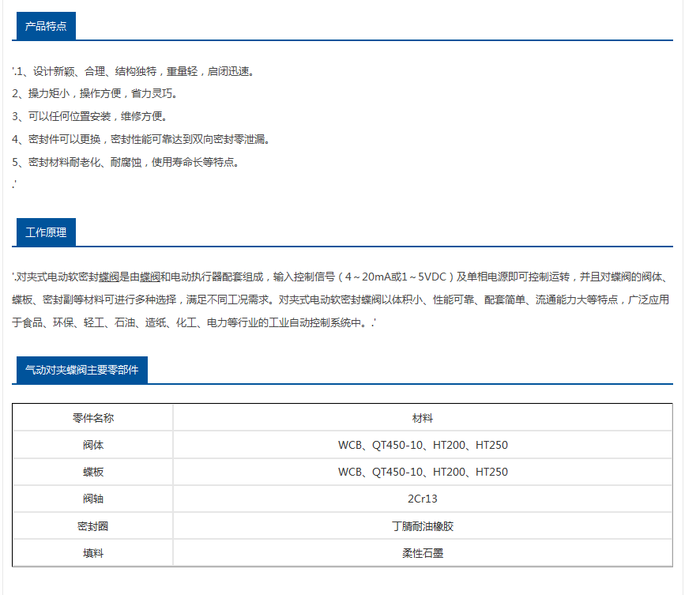700x595 pixels.
Task: Select the 蝶板 row name cell
Action: pyautogui.click(x=93, y=472)
